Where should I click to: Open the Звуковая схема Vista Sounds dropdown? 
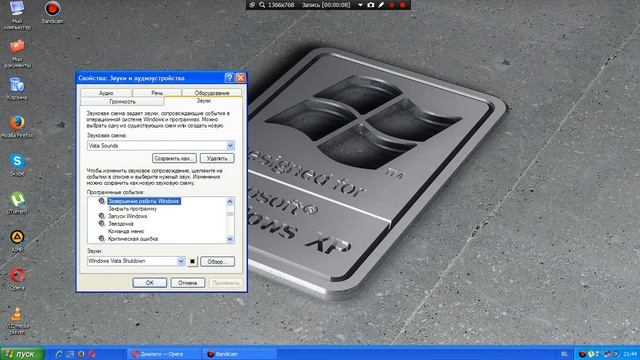click(x=230, y=146)
